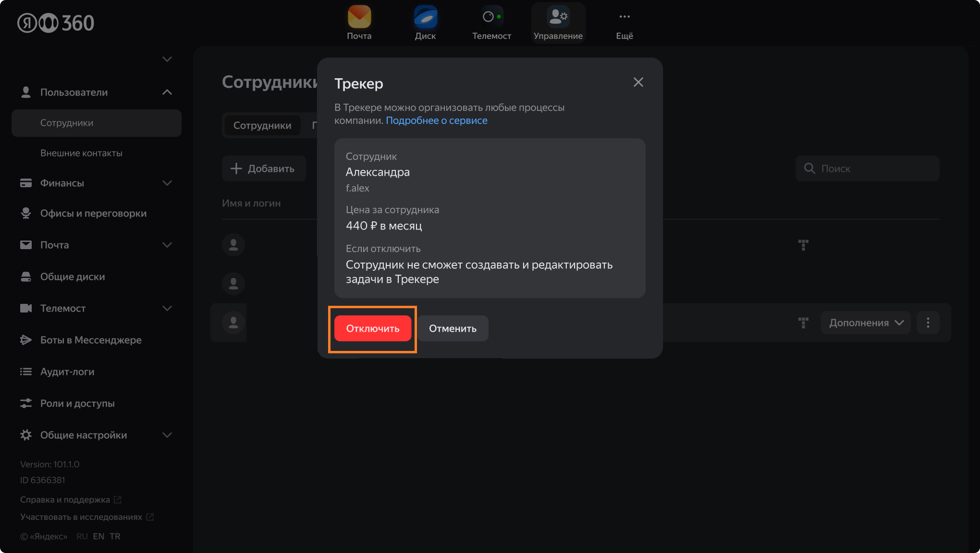The height and width of the screenshot is (553, 980).
Task: Open Участвовать в исследованиях link
Action: pos(87,517)
